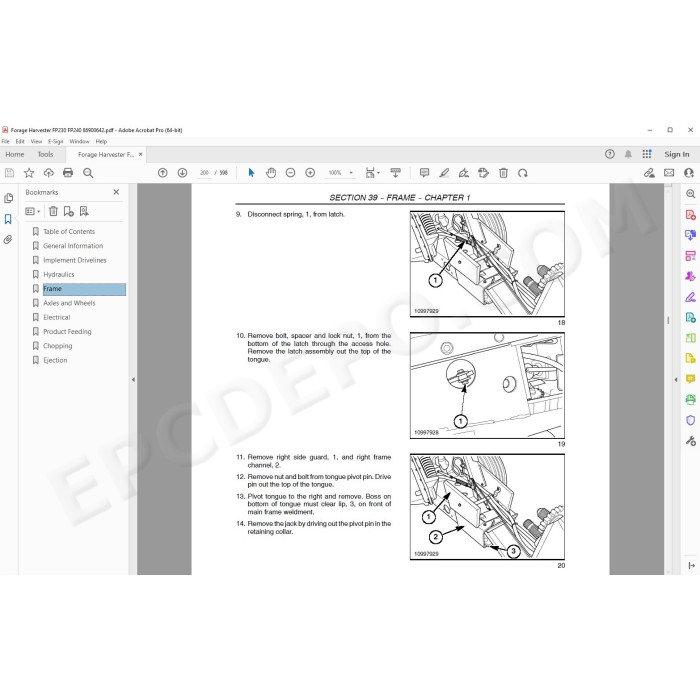Select the highlighted Frame bookmark
The image size is (700, 700).
[84, 289]
